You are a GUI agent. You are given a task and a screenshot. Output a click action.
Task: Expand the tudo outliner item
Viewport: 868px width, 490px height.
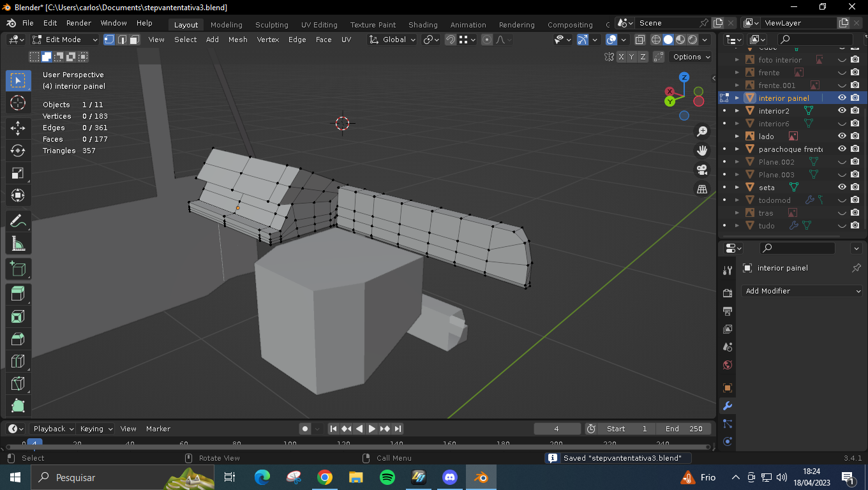737,226
